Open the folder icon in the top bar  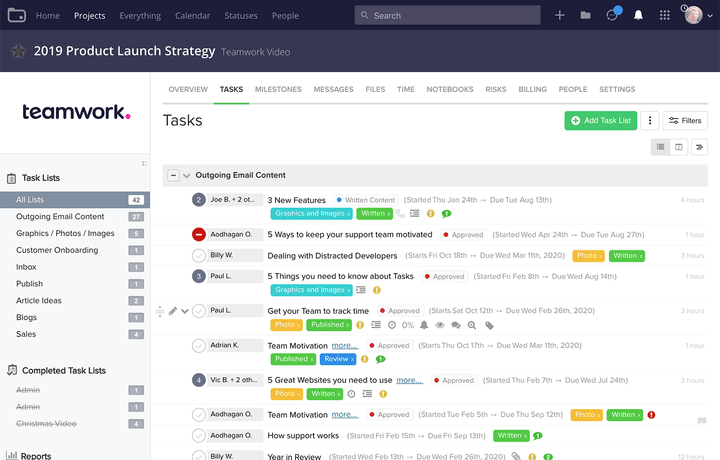[x=585, y=15]
